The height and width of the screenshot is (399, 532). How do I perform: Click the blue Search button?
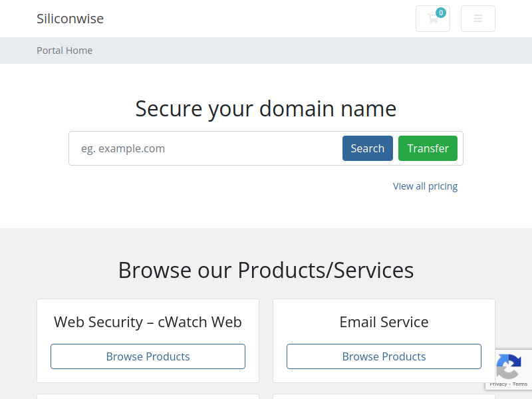(368, 148)
